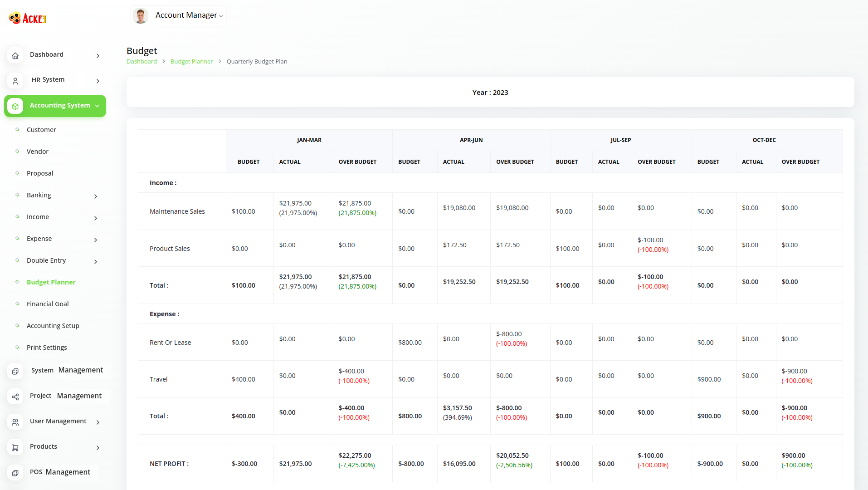This screenshot has width=868, height=490.
Task: Open the Proposal menu item
Action: tap(40, 173)
